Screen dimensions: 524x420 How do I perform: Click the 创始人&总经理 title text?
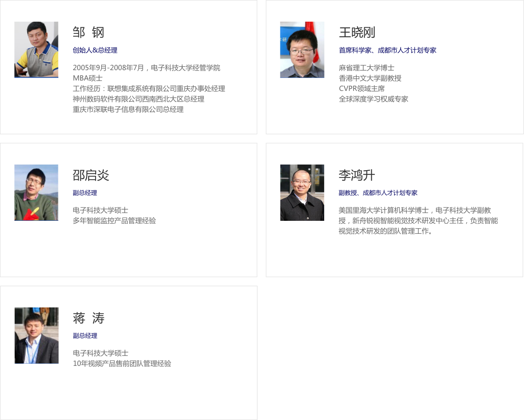pos(95,50)
